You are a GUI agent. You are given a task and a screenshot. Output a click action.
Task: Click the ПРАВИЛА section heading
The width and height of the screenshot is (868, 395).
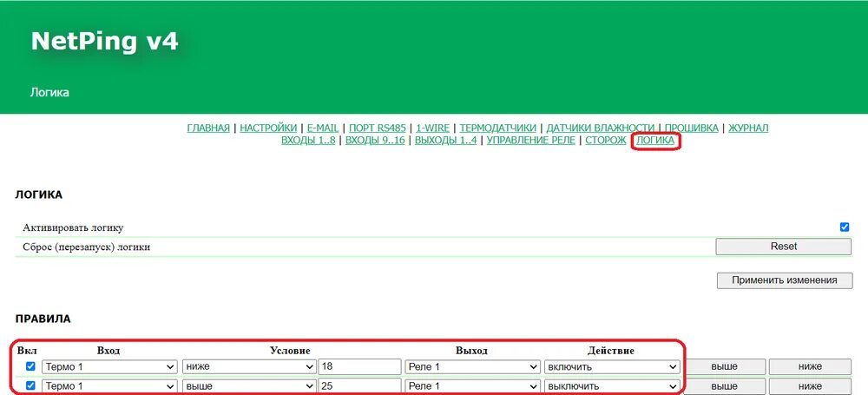pos(43,319)
